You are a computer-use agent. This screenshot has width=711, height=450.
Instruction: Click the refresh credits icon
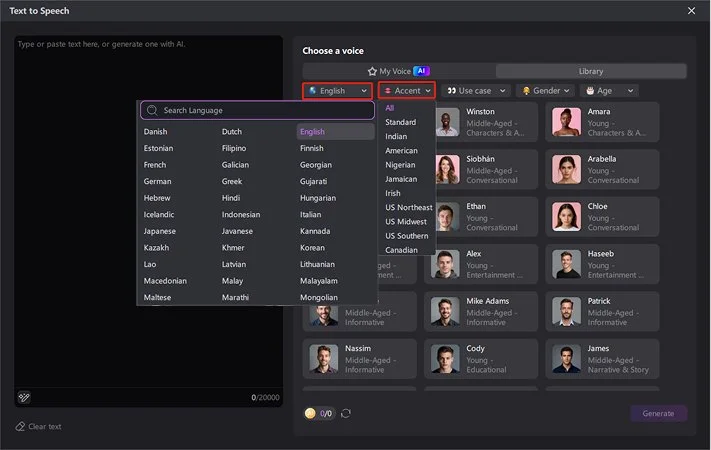346,413
